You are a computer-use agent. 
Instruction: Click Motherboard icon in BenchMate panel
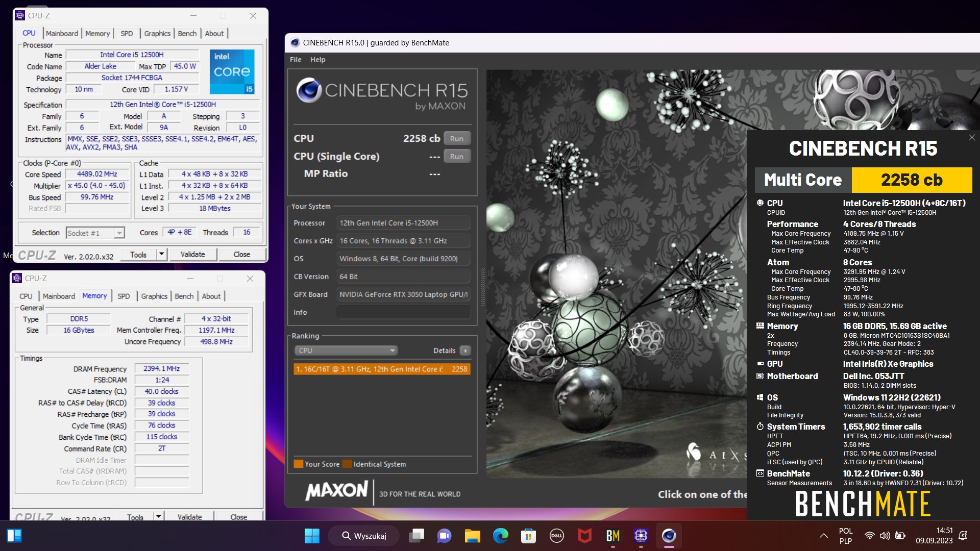click(x=760, y=376)
